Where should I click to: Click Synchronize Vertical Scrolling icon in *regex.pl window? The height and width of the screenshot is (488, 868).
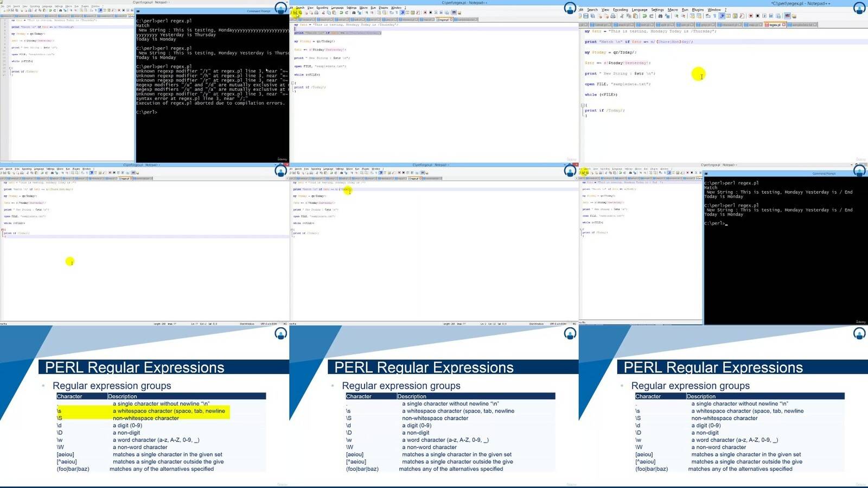(x=692, y=16)
